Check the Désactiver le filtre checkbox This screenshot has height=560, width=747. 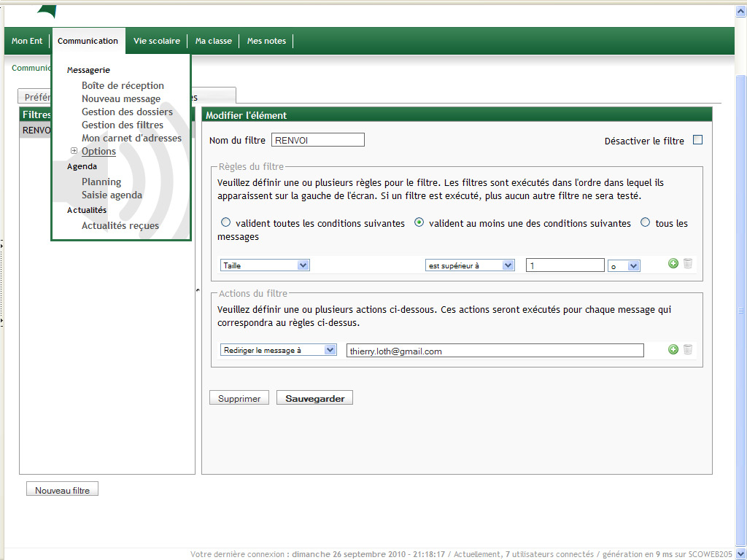[697, 140]
